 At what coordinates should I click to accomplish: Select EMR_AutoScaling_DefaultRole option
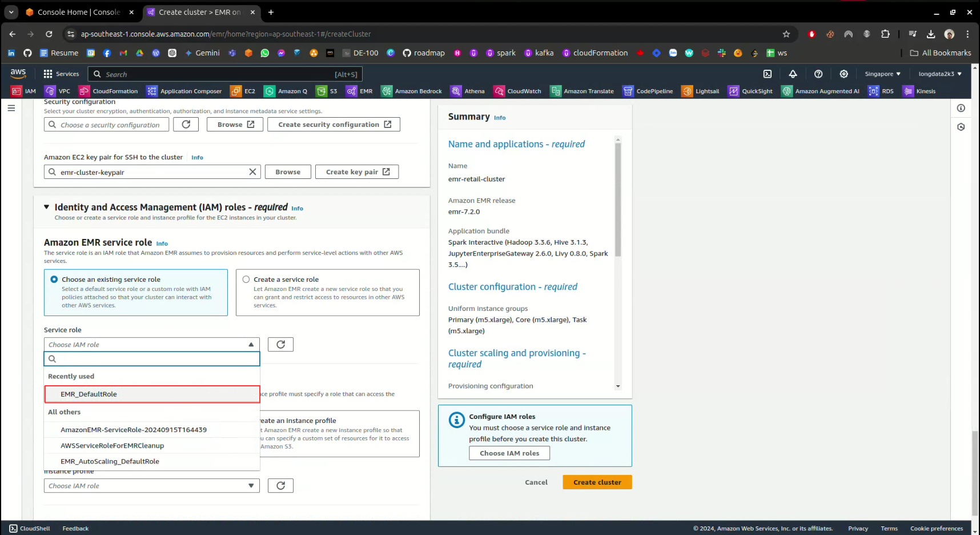(110, 461)
